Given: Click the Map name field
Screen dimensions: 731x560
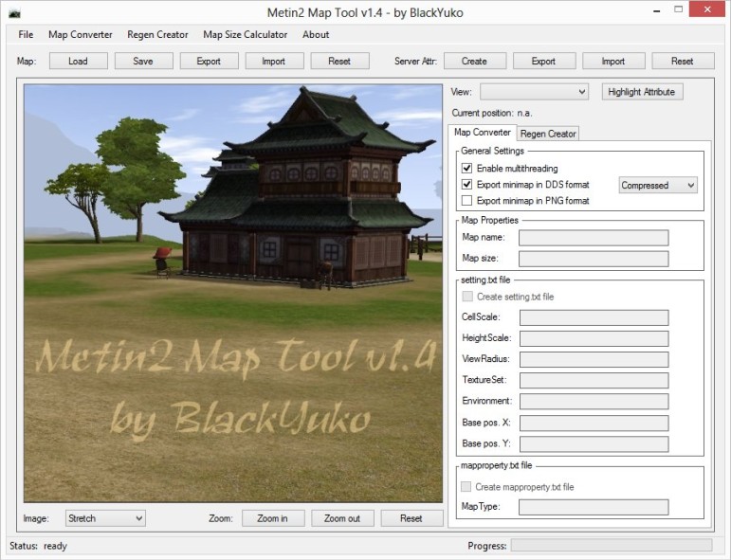Looking at the screenshot, I should tap(594, 238).
